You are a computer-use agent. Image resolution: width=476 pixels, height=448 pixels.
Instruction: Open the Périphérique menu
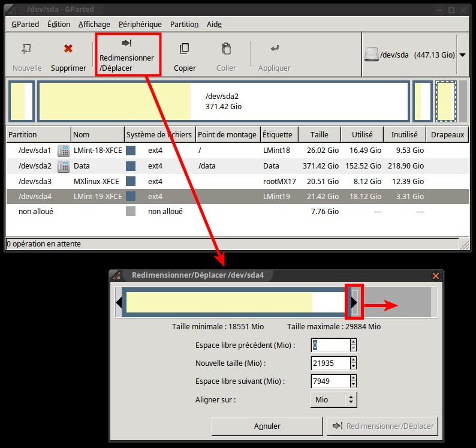(140, 24)
